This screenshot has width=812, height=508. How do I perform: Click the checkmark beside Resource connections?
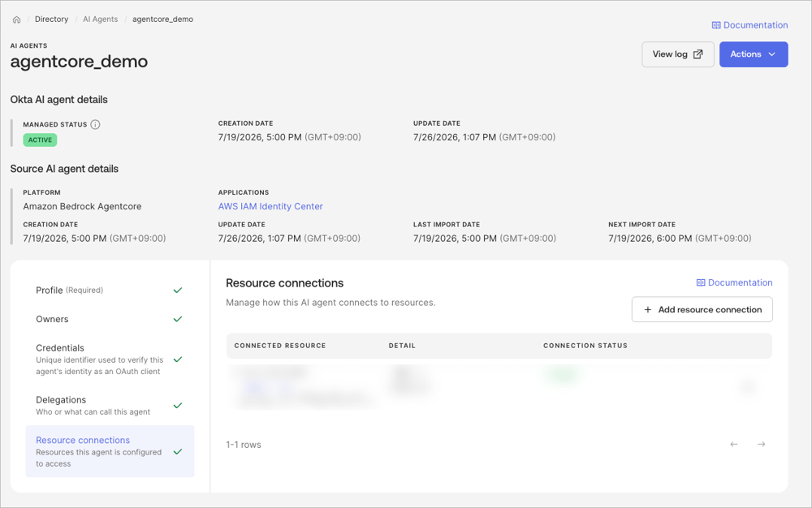[178, 452]
